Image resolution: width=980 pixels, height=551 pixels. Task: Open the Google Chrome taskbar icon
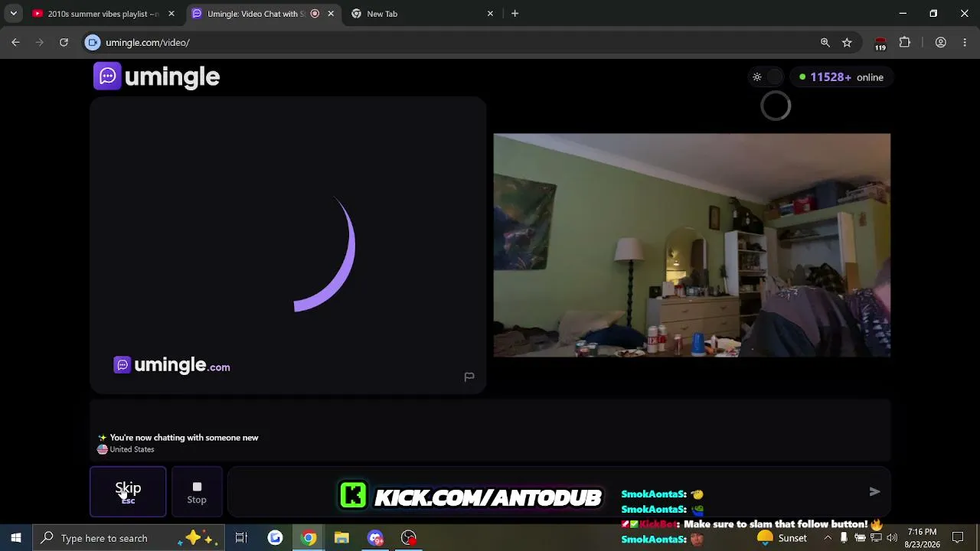coord(309,538)
